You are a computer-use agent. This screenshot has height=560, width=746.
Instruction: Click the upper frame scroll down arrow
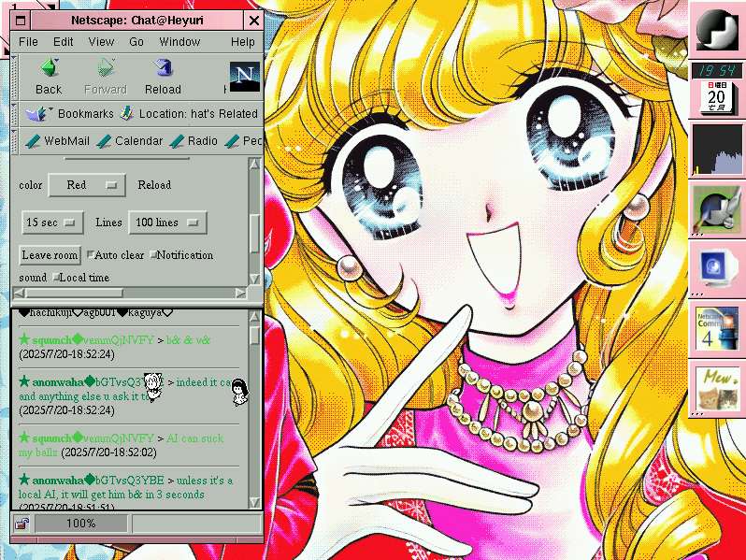click(254, 279)
